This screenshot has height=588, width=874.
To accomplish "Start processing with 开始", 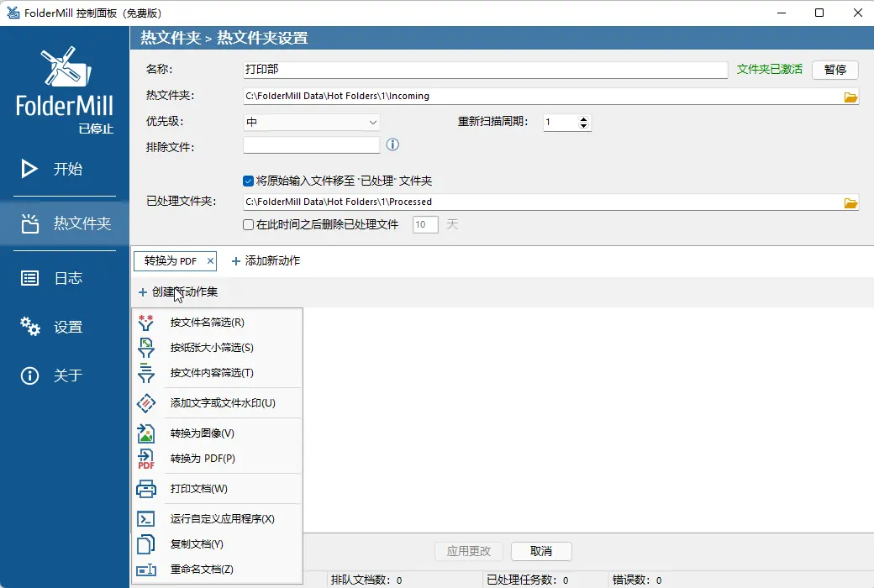I will [x=65, y=168].
